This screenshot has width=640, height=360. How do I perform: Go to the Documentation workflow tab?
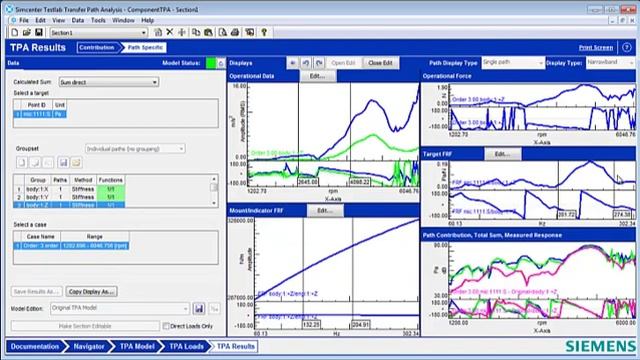pyautogui.click(x=35, y=346)
